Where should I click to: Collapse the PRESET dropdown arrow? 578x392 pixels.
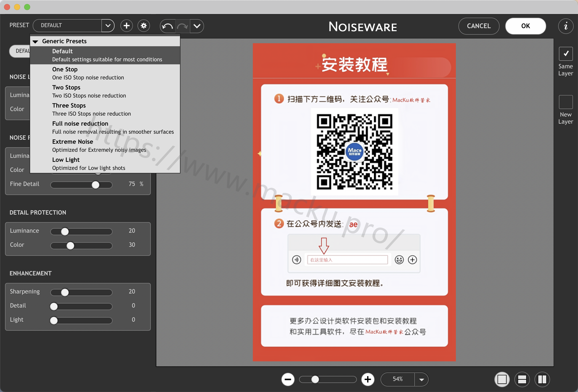[108, 26]
